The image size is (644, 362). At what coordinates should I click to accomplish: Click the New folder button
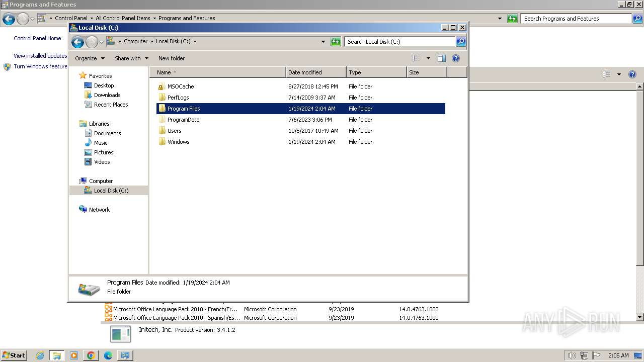click(172, 58)
